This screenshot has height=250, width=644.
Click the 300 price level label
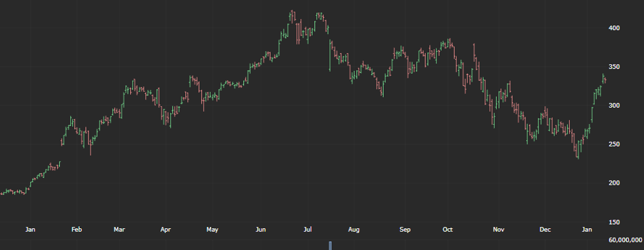coord(615,106)
